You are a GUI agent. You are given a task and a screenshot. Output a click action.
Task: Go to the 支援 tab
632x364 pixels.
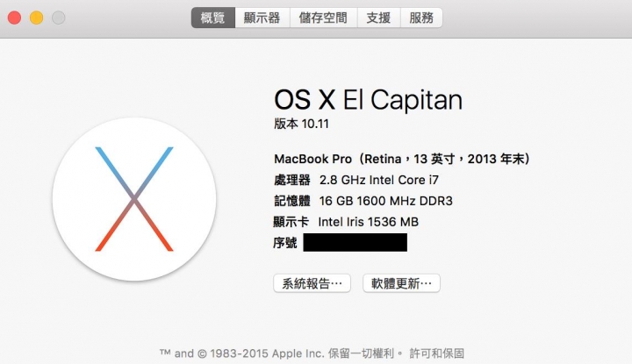pos(378,18)
